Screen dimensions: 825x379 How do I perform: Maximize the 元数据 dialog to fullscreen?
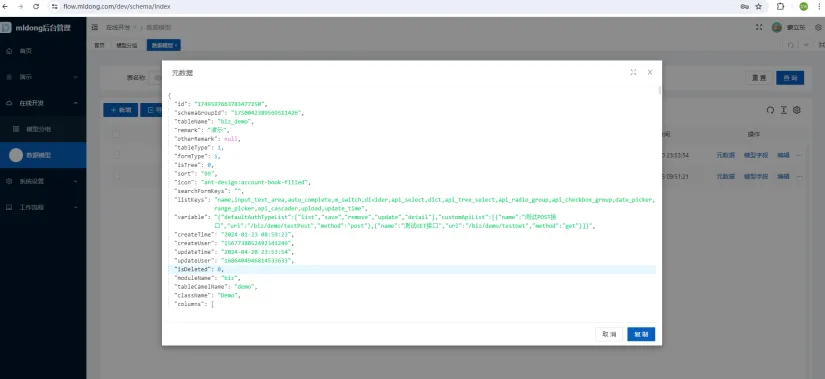point(633,72)
